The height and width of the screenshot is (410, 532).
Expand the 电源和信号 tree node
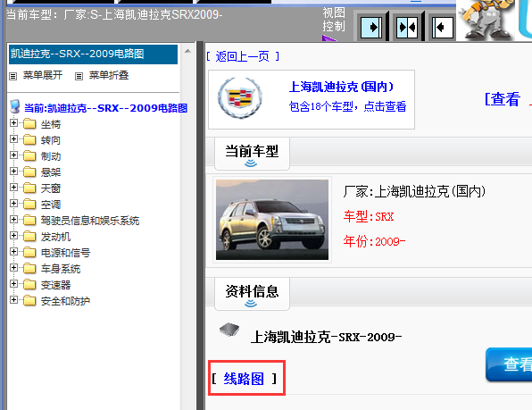pyautogui.click(x=13, y=252)
